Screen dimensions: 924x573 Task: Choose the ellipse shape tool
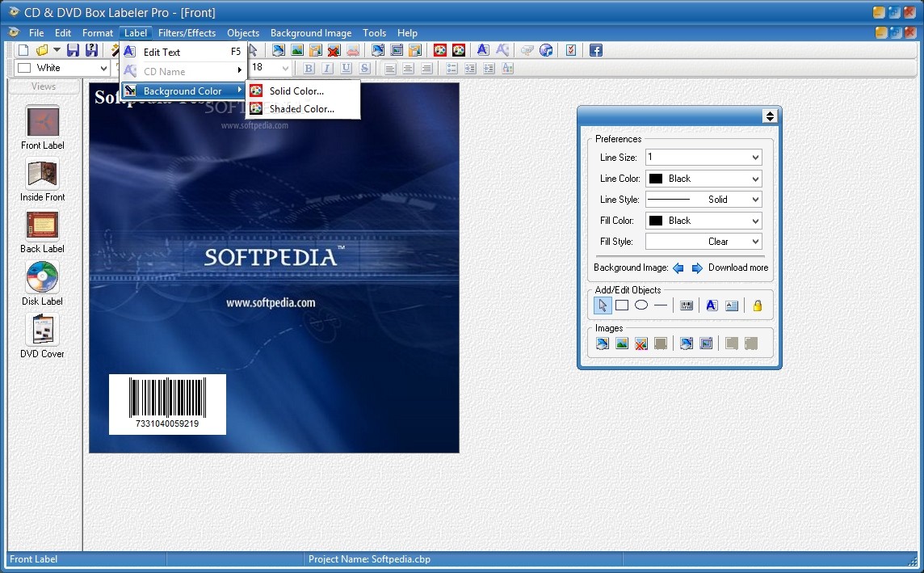[x=641, y=305]
